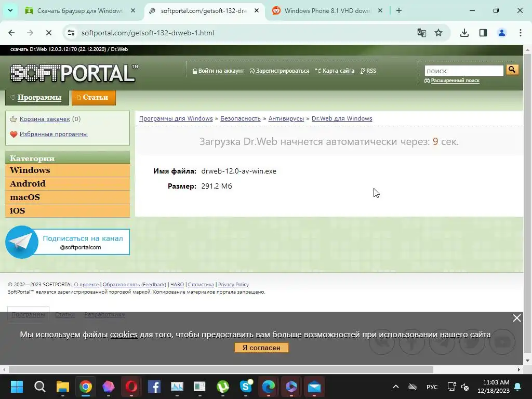Click 'Безопасность' breadcrumb

241,118
